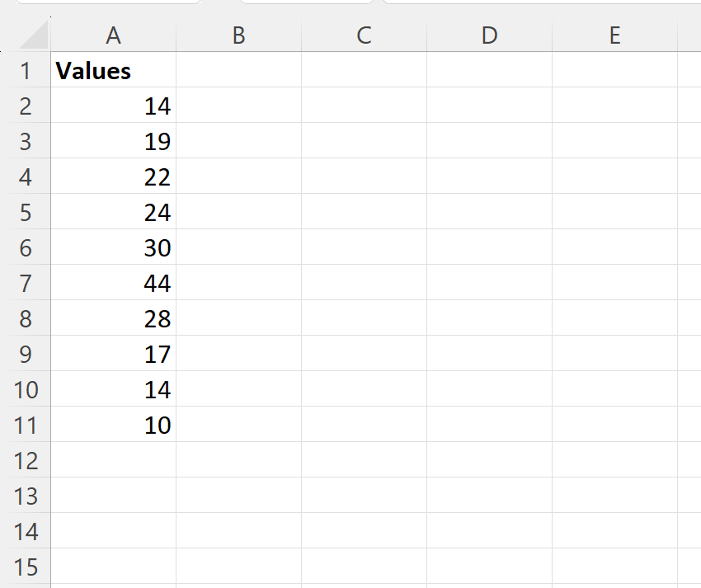Select cell containing 30
The image size is (701, 588).
114,247
